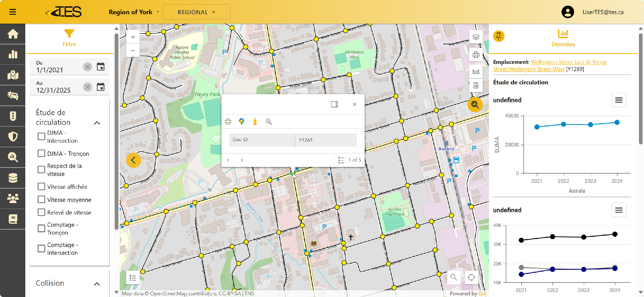Check Comptage - Intersection
Screen dimensions: 644x297
[x=41, y=249]
